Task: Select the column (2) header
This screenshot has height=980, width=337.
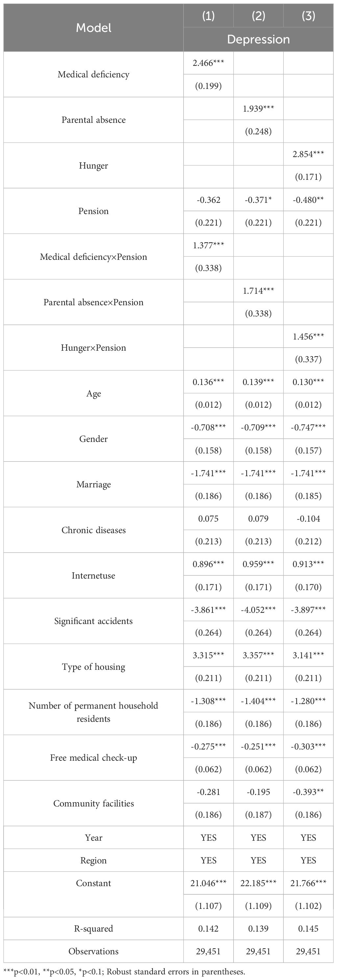Action: coord(258,16)
